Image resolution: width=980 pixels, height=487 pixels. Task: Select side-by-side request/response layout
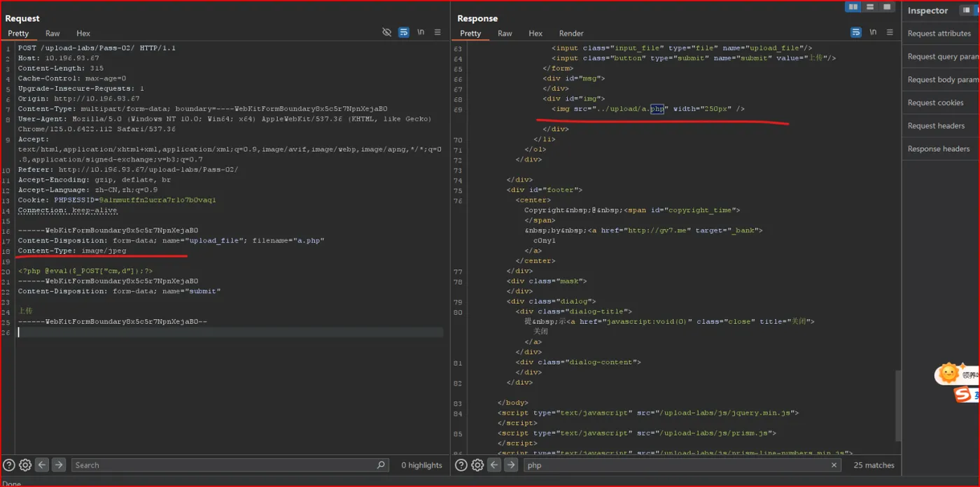click(853, 7)
